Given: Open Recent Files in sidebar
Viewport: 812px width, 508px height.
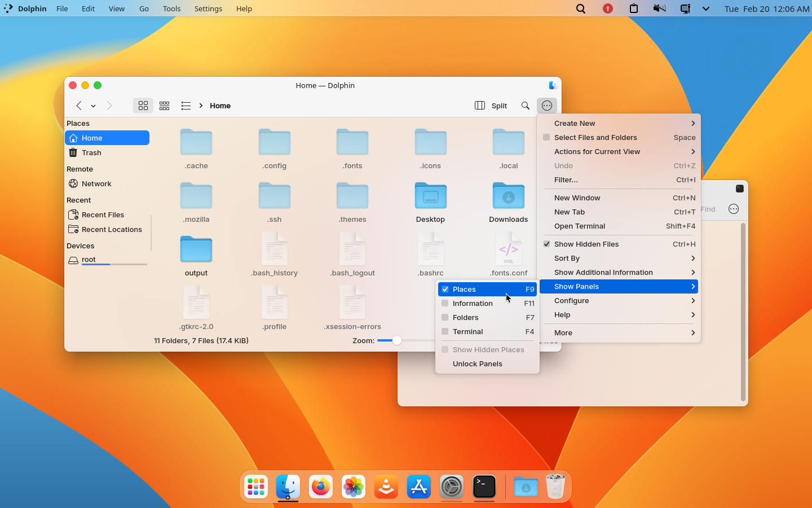Looking at the screenshot, I should coord(107,214).
